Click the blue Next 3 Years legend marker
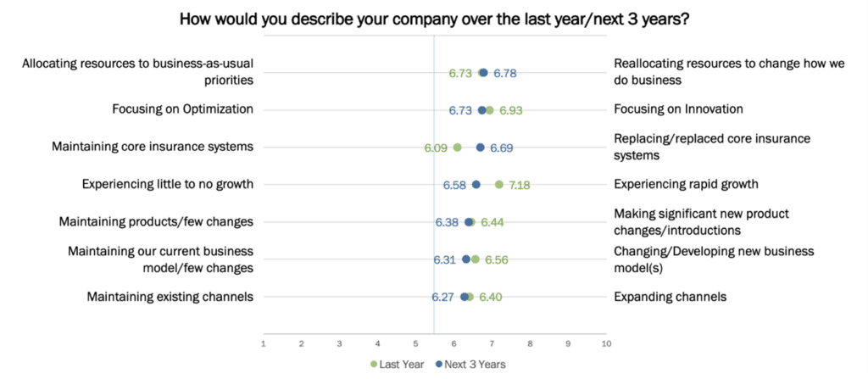Image resolution: width=868 pixels, height=379 pixels. pos(438,364)
